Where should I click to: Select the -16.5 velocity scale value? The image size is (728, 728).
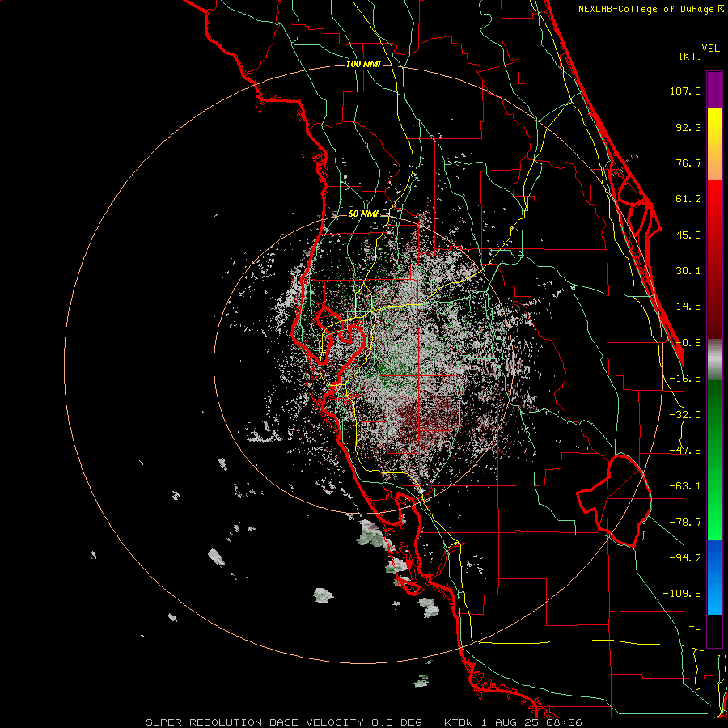tap(685, 379)
